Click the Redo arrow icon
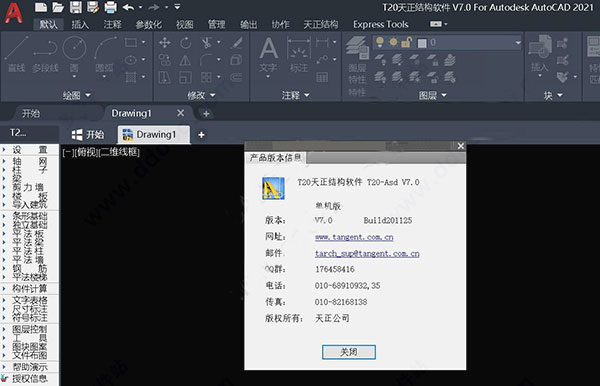 point(154,7)
